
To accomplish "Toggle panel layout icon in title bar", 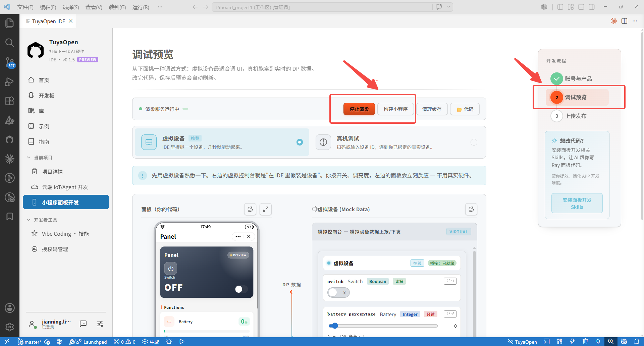I will pyautogui.click(x=581, y=7).
